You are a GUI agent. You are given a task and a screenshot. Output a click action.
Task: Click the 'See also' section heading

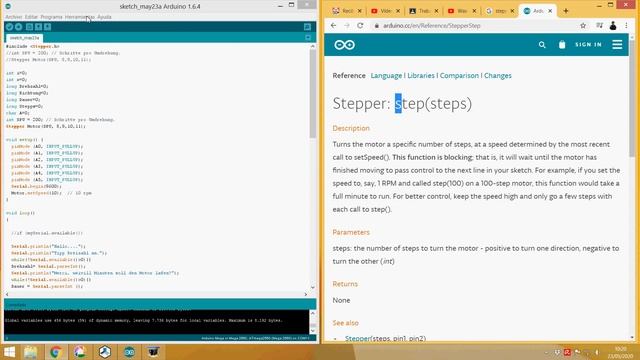pyautogui.click(x=345, y=323)
